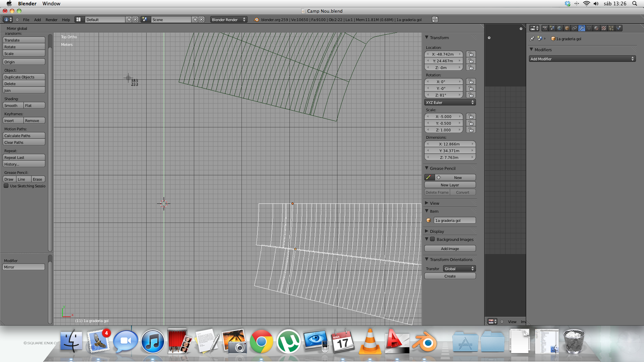The height and width of the screenshot is (362, 644).
Task: Click the Z rotation 81° field
Action: point(443,95)
